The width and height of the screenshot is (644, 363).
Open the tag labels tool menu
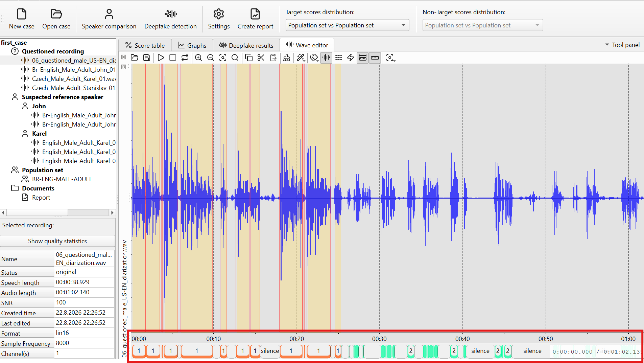(x=314, y=58)
